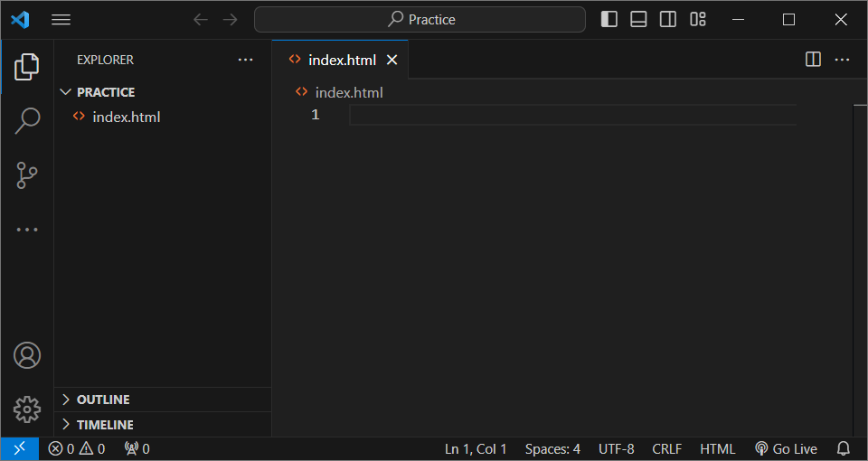
Task: Split the editor to the right
Action: pyautogui.click(x=813, y=60)
